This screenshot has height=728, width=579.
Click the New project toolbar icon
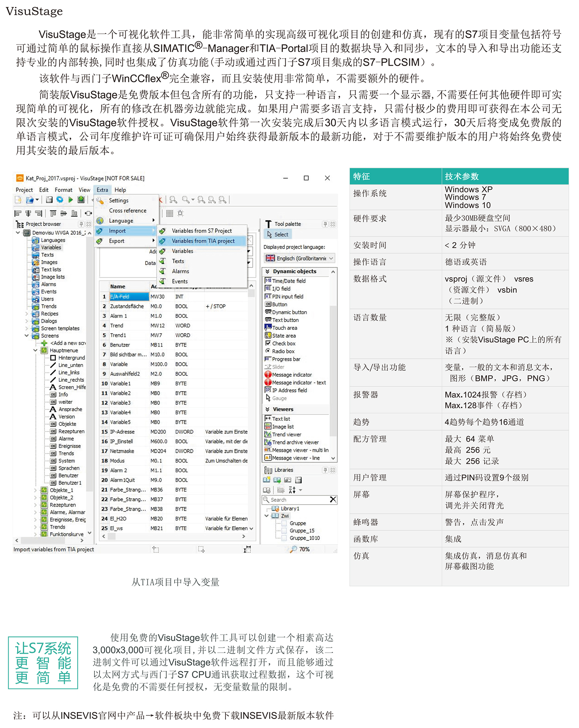point(18,200)
